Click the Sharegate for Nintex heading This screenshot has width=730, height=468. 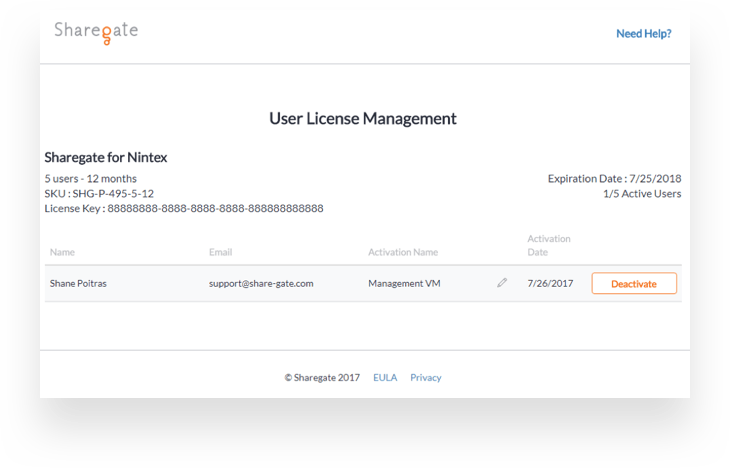click(x=106, y=157)
